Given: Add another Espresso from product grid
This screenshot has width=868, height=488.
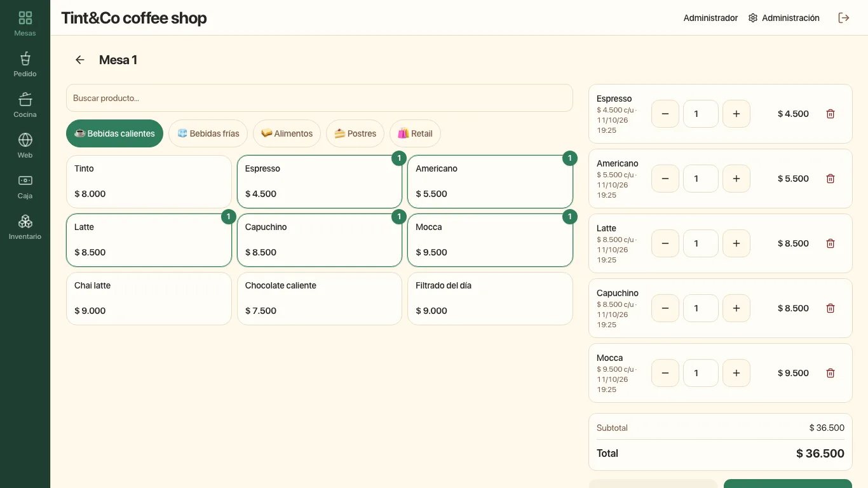Looking at the screenshot, I should point(320,182).
